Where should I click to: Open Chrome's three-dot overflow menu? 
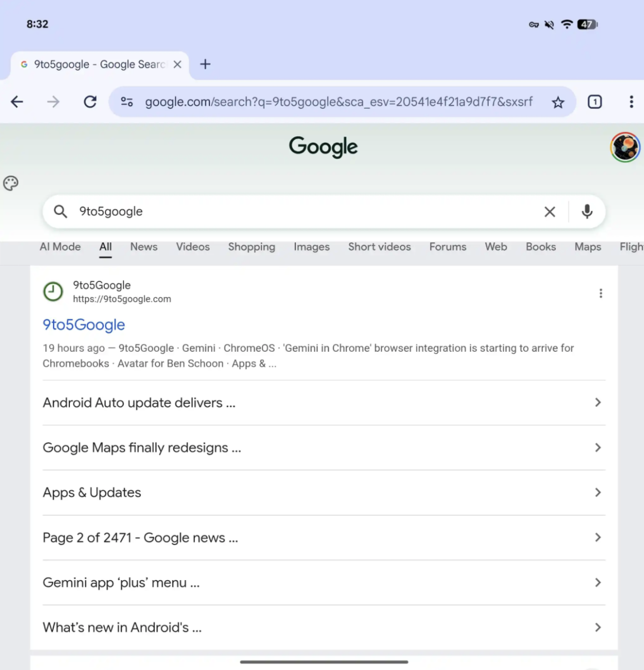point(631,102)
